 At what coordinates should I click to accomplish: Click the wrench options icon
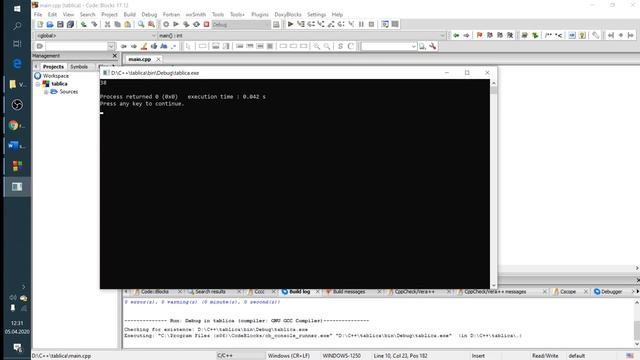point(433,47)
